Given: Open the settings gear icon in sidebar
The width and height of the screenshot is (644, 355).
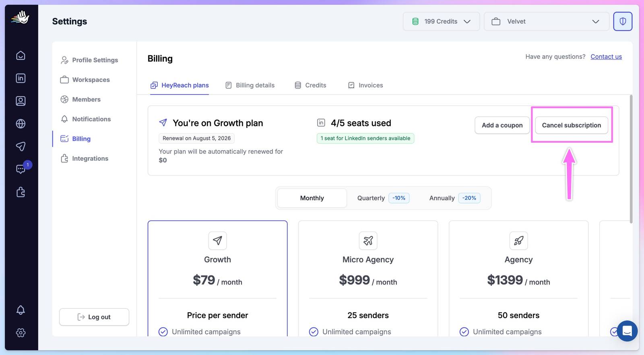Looking at the screenshot, I should click(x=21, y=333).
